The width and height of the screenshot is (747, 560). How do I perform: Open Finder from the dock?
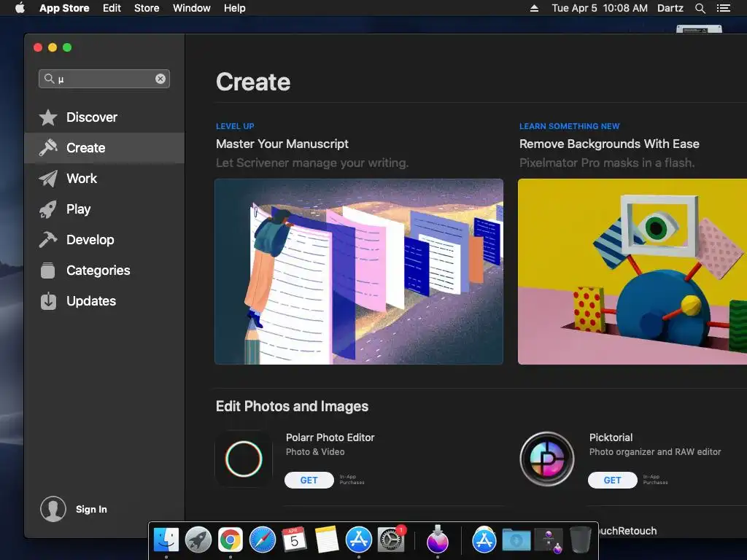[x=166, y=540]
